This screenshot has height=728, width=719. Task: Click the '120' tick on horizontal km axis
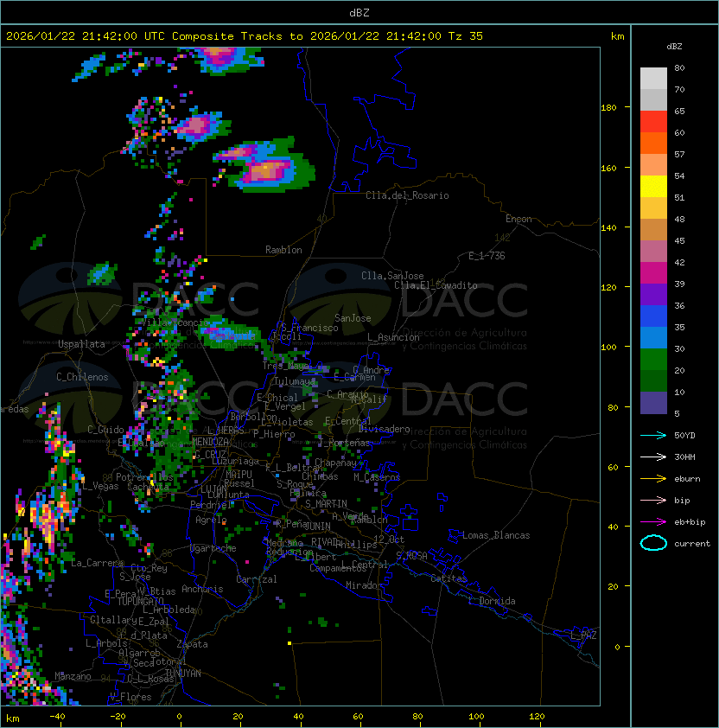tap(537, 717)
